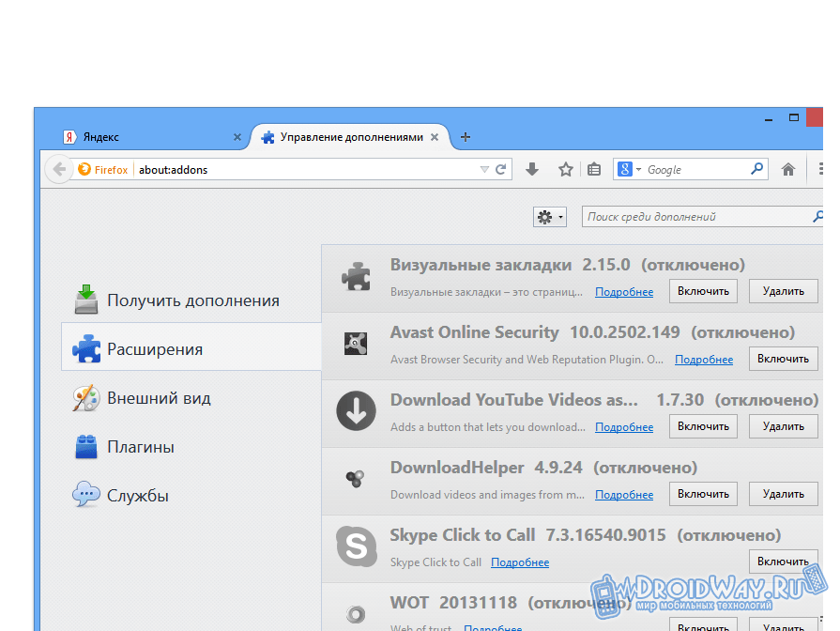
Task: Enable Визуальные закладки with Включить
Action: (x=703, y=291)
